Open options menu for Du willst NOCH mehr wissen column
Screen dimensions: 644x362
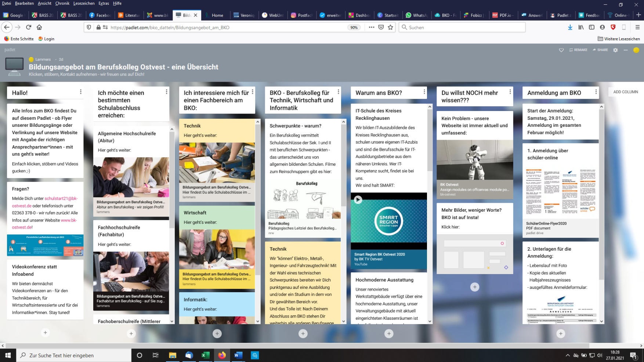(x=510, y=92)
